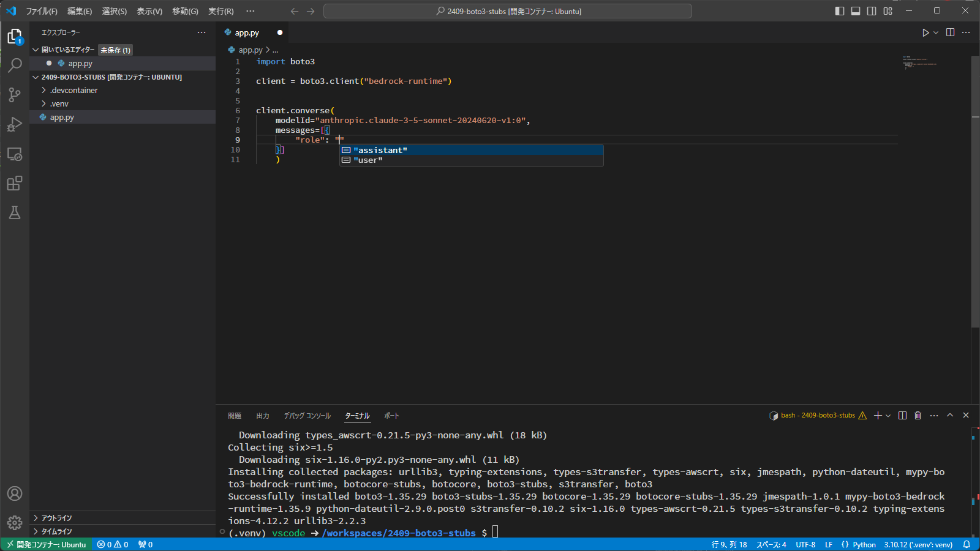Expand the .venv folder

pyautogui.click(x=44, y=103)
